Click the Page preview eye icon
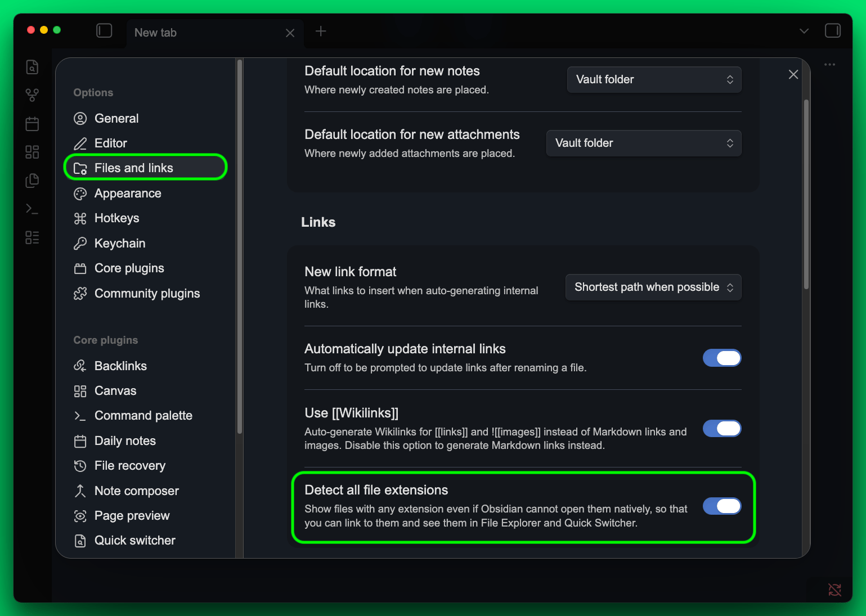Viewport: 866px width, 616px height. point(80,516)
